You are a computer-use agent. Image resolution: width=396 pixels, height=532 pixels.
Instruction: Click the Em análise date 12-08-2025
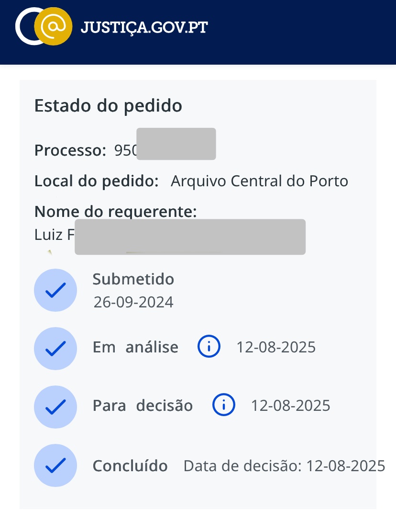pos(276,347)
